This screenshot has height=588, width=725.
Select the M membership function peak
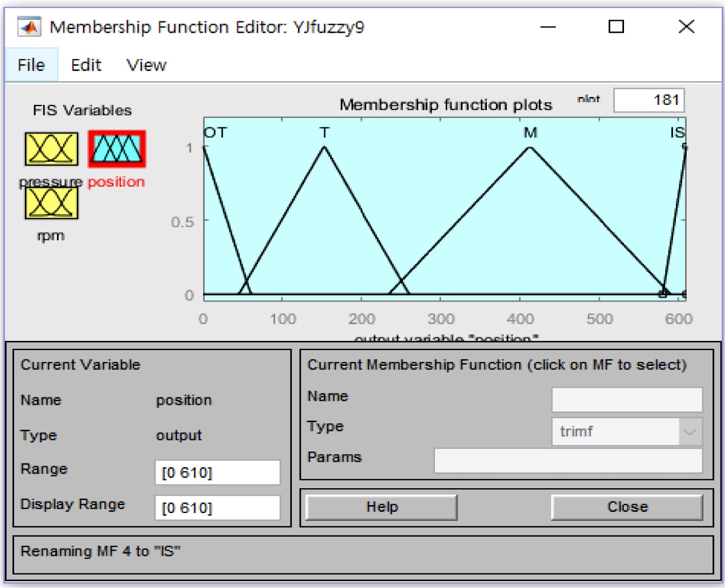[530, 147]
